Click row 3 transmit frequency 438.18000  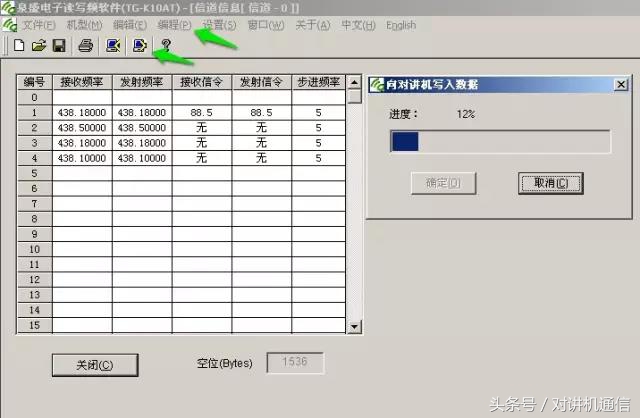142,143
